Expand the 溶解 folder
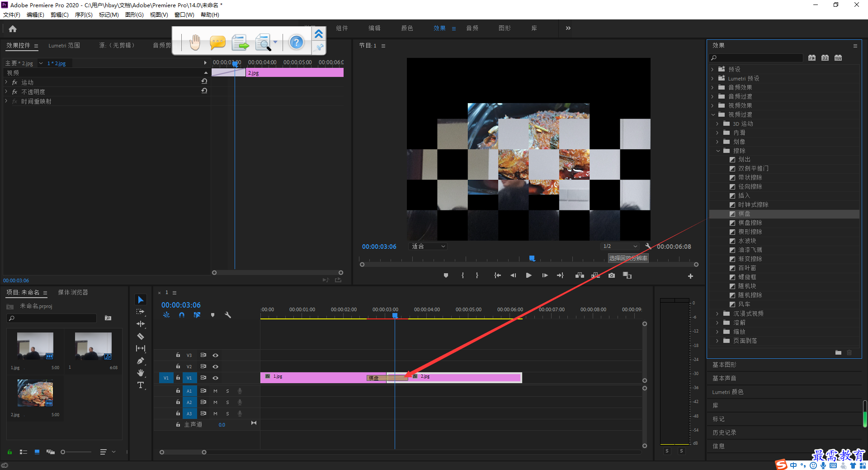This screenshot has height=470, width=868. [x=717, y=323]
